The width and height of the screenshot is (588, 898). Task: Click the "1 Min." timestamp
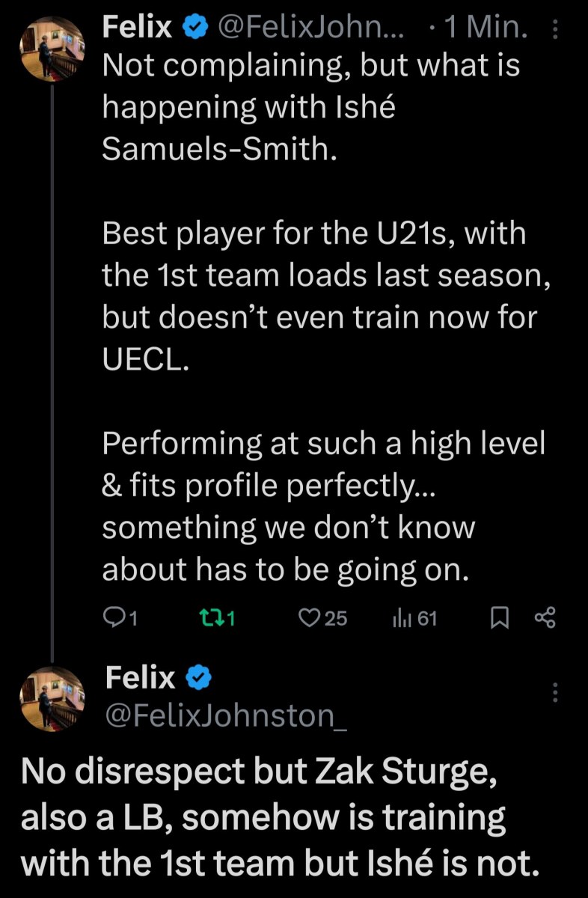(x=486, y=28)
